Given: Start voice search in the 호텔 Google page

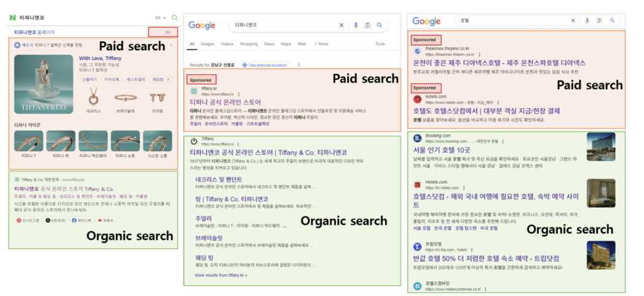Looking at the screenshot, I should (x=587, y=21).
